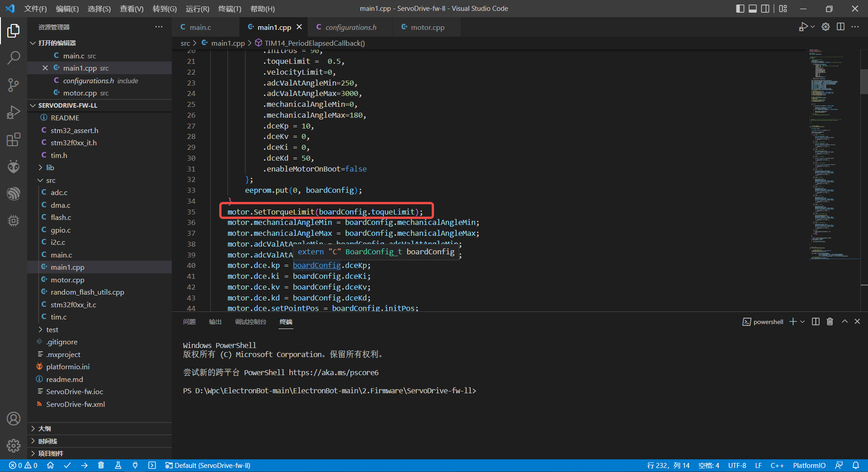Click the gear icon in editor toolbar

coord(826,27)
